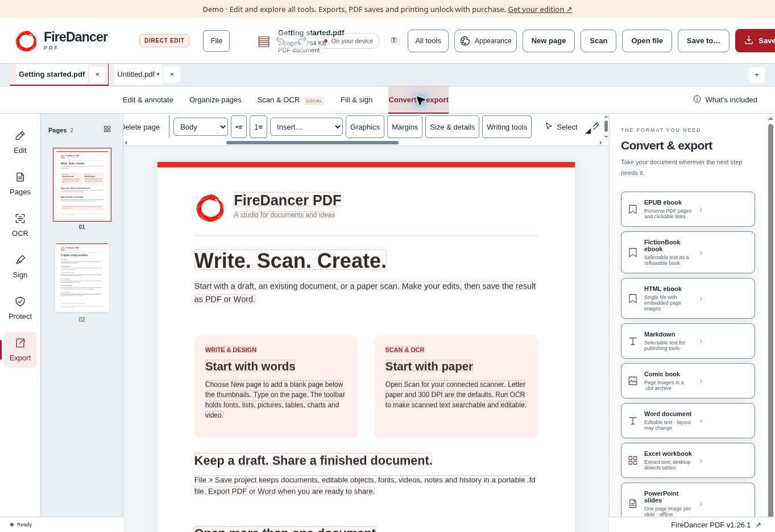Open the Export sidebar tool
The height and width of the screenshot is (532, 775).
(x=20, y=350)
